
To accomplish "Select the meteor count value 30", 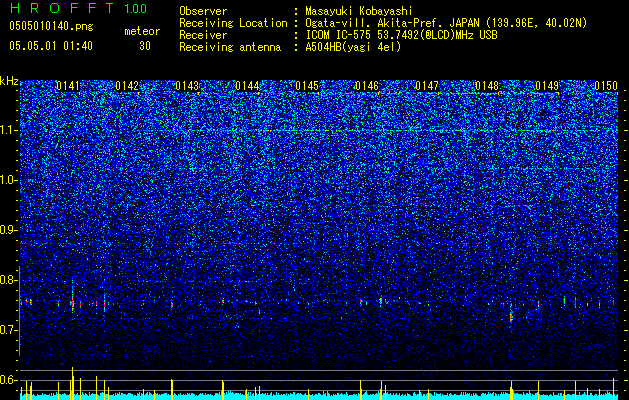I will pyautogui.click(x=145, y=46).
